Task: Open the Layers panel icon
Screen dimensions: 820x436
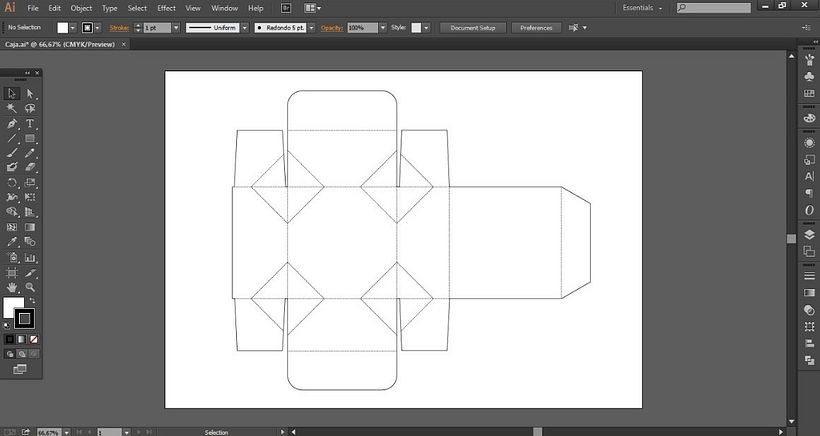Action: pos(808,233)
